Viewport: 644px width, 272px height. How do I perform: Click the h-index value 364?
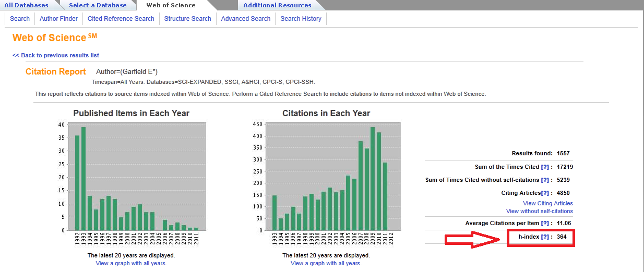click(562, 237)
